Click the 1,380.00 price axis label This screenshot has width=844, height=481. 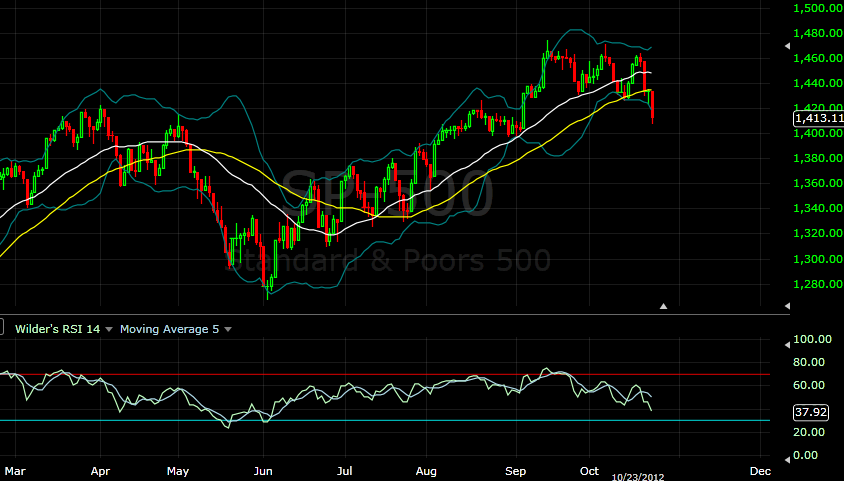click(x=818, y=158)
